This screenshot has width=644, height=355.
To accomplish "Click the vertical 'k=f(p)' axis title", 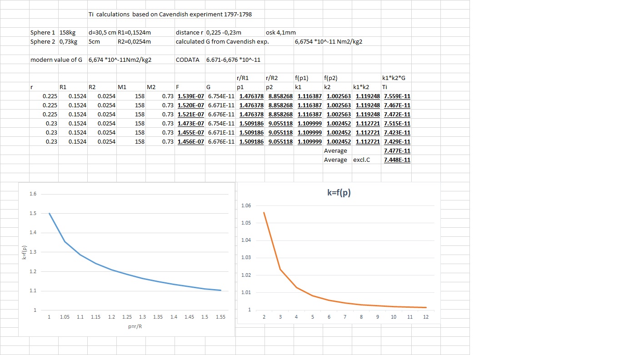I will 24,252.
